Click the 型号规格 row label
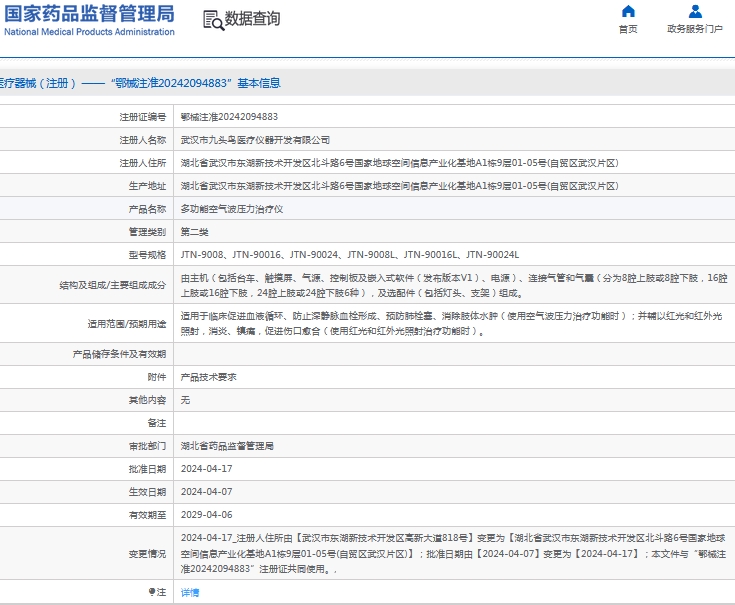This screenshot has height=605, width=735. tap(147, 255)
